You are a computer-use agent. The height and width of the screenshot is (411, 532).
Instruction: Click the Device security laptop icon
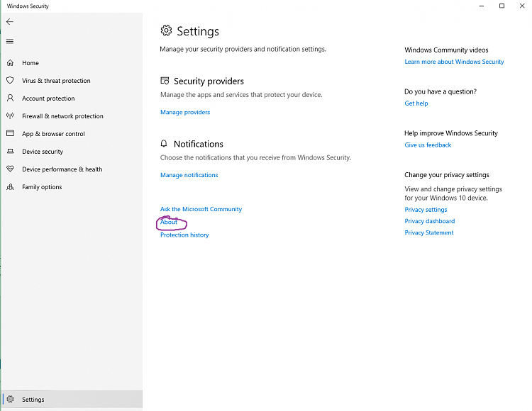tap(10, 151)
